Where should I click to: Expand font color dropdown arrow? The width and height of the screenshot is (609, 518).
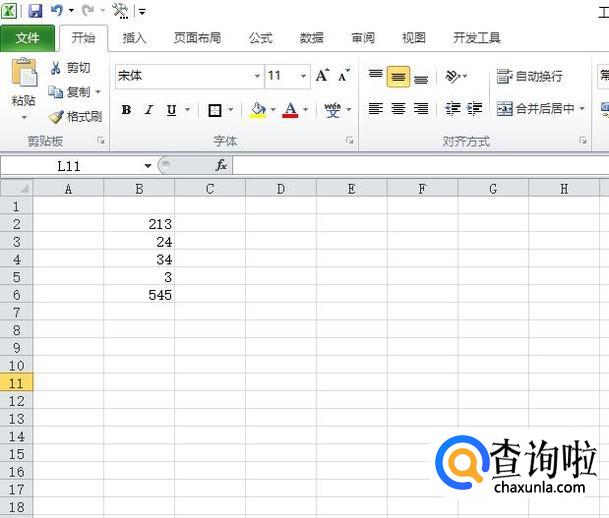306,110
